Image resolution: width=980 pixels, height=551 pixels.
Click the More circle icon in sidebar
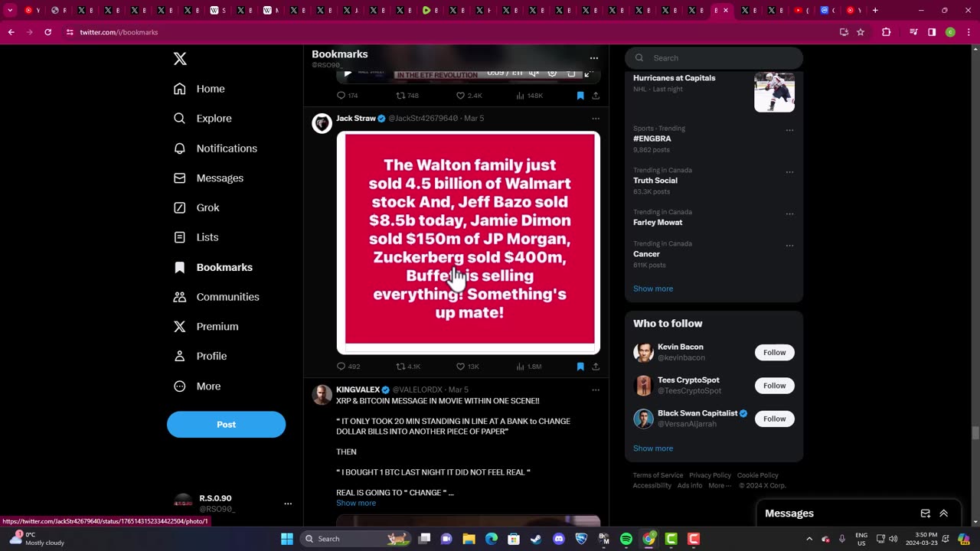[179, 386]
